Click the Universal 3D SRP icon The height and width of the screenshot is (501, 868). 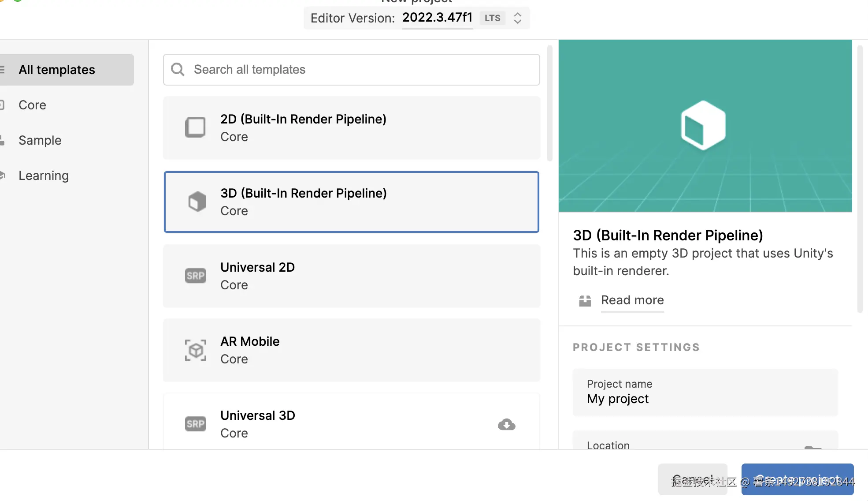click(195, 424)
